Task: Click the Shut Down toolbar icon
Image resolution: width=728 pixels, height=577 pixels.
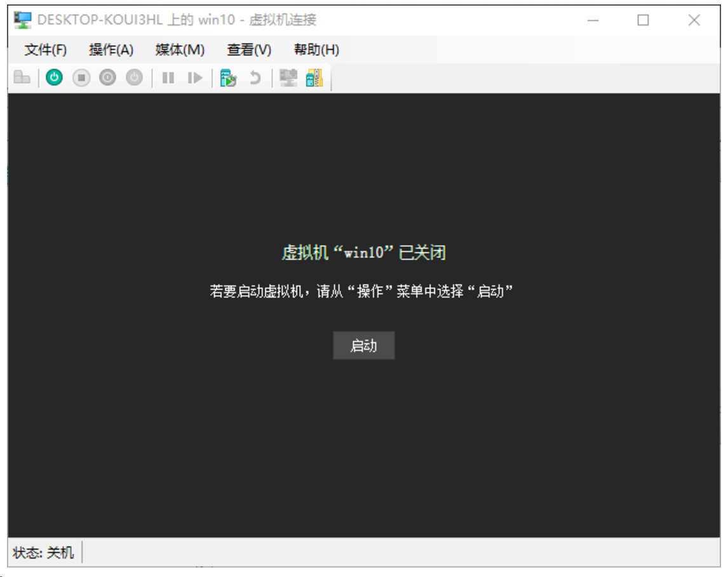Action: click(x=108, y=77)
